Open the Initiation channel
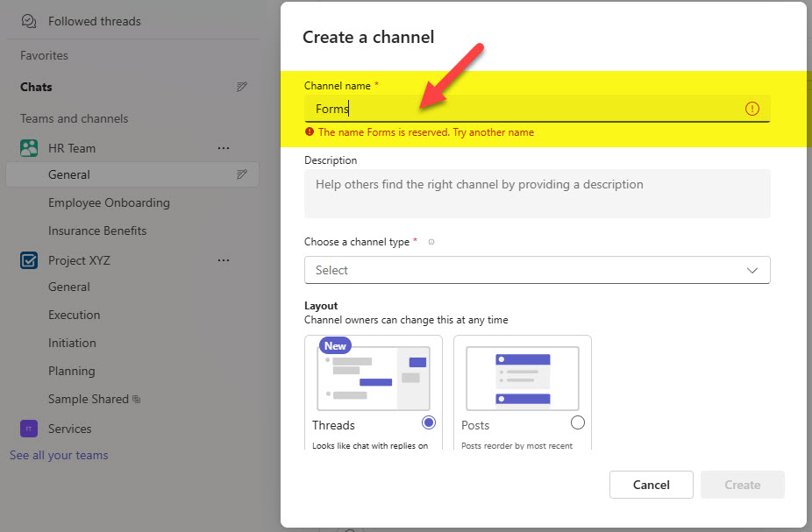The width and height of the screenshot is (812, 532). [x=72, y=343]
